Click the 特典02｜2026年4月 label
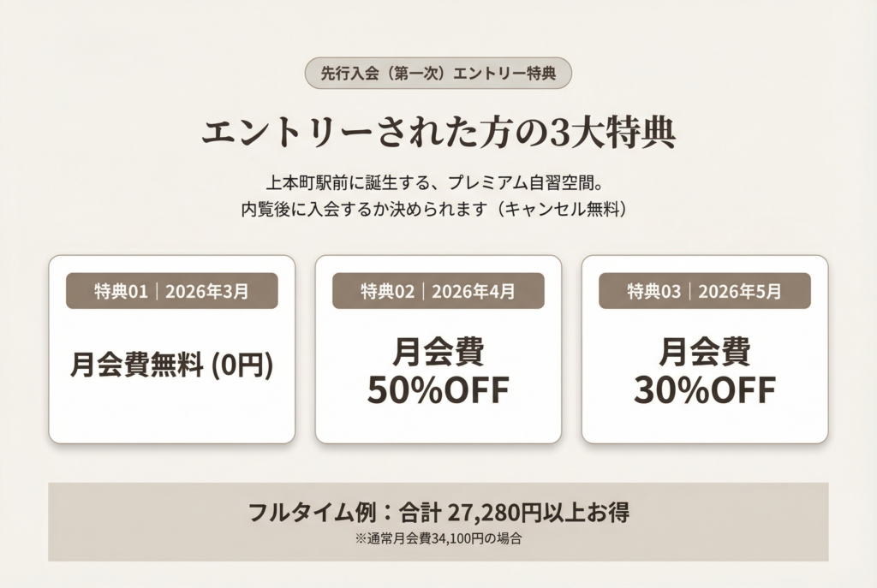Screen dimensions: 877x588 438,291
